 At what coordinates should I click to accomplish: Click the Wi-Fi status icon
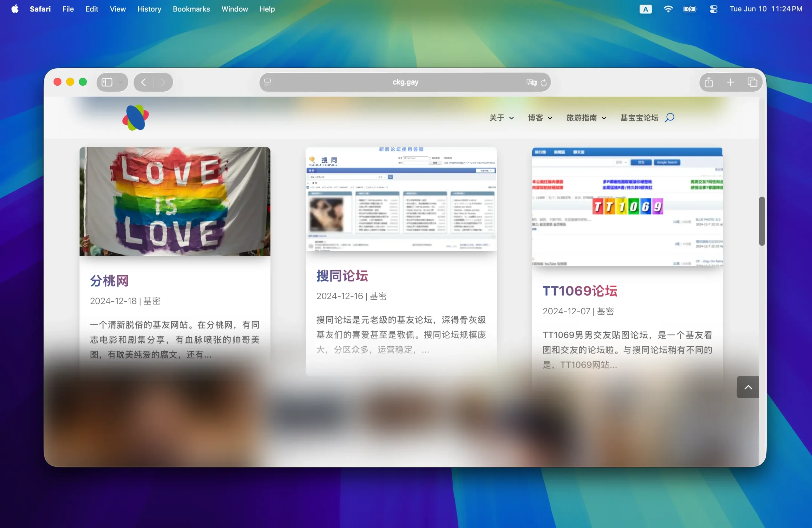coord(668,9)
